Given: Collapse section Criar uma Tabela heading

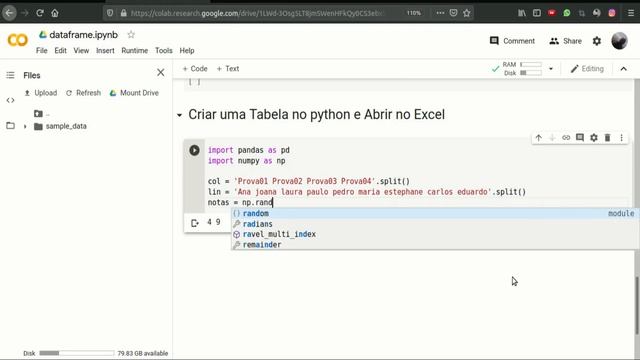Looking at the screenshot, I should click(179, 115).
